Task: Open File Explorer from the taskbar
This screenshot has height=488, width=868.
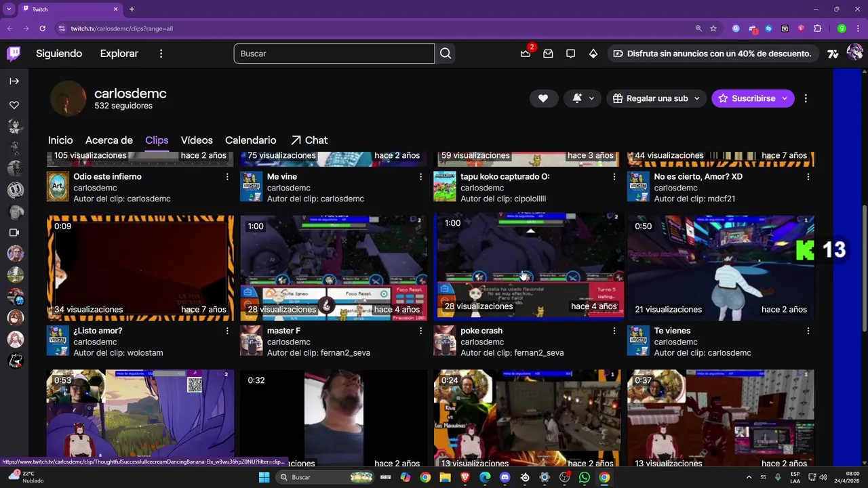Action: click(445, 477)
